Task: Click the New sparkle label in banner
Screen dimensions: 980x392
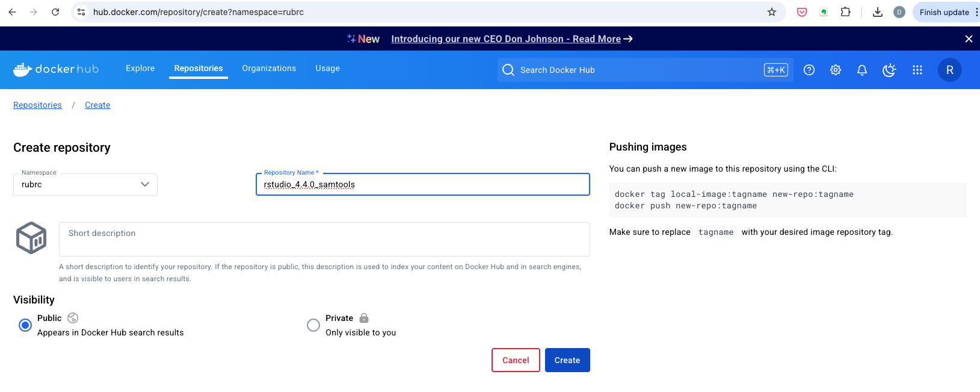Action: (x=363, y=39)
